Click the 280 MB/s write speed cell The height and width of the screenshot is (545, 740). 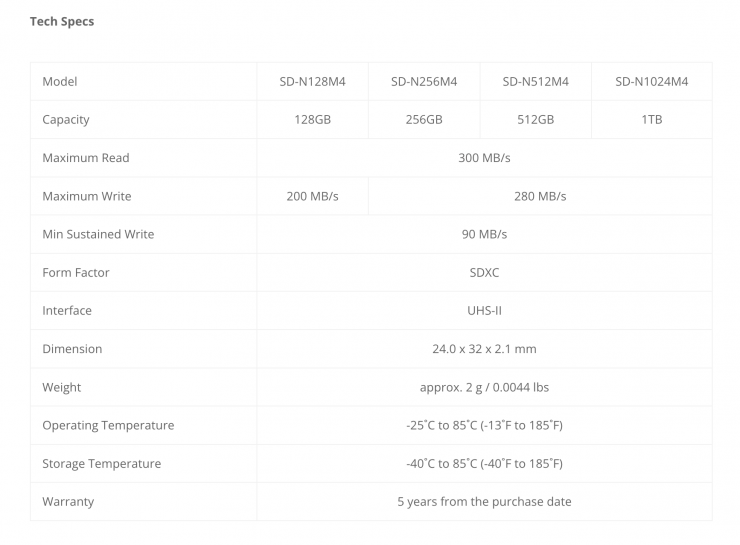pyautogui.click(x=540, y=196)
